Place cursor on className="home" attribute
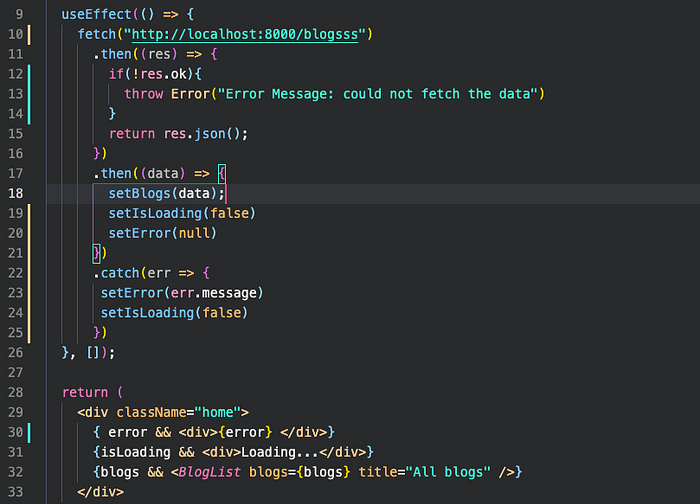 tap(179, 412)
